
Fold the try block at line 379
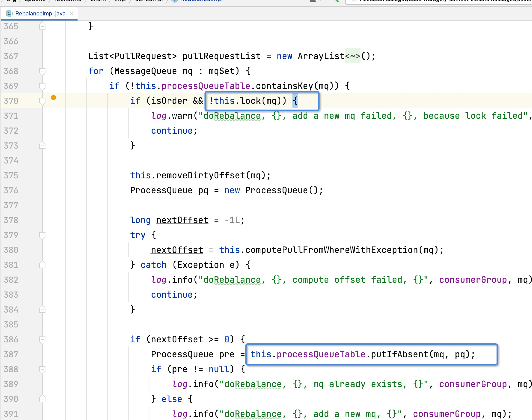tap(42, 235)
